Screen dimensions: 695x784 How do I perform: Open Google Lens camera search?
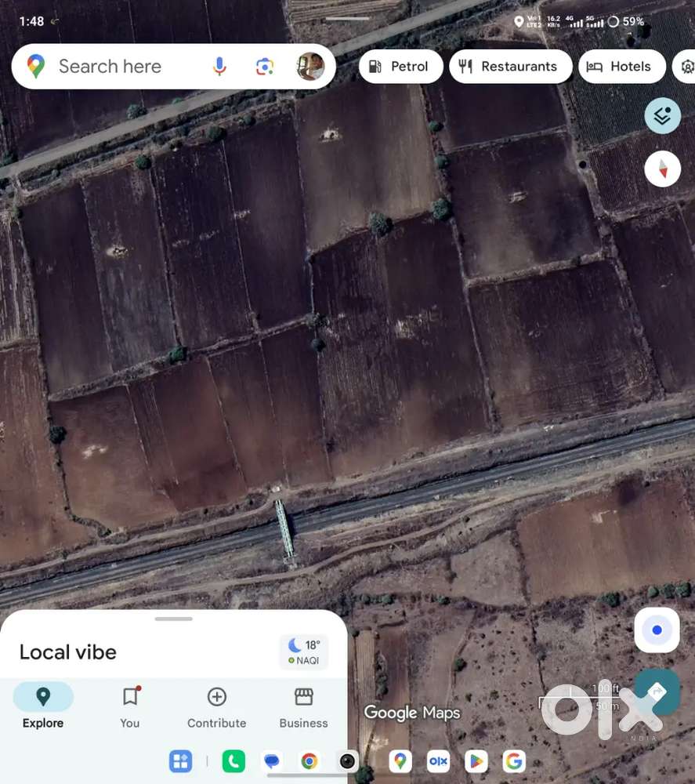(265, 67)
